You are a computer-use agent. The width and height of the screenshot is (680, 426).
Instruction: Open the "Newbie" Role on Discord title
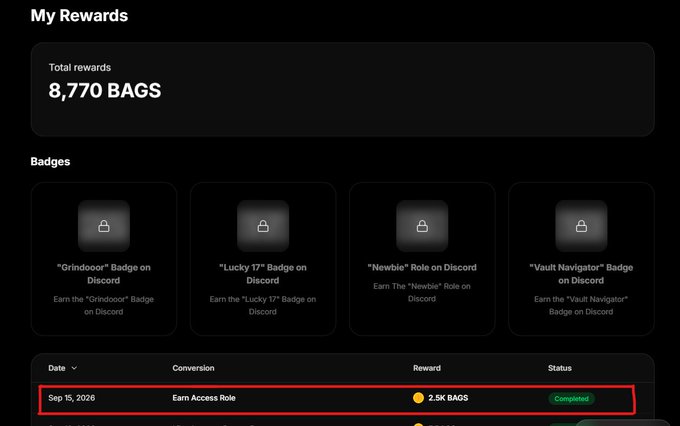pyautogui.click(x=422, y=268)
